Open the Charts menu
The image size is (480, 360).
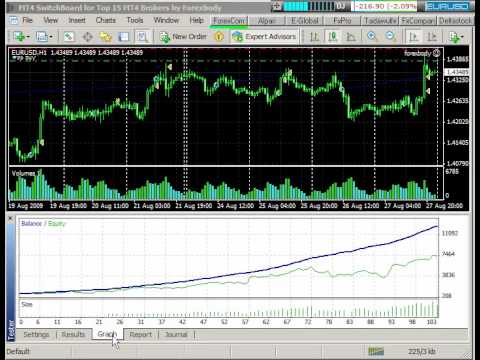point(106,20)
